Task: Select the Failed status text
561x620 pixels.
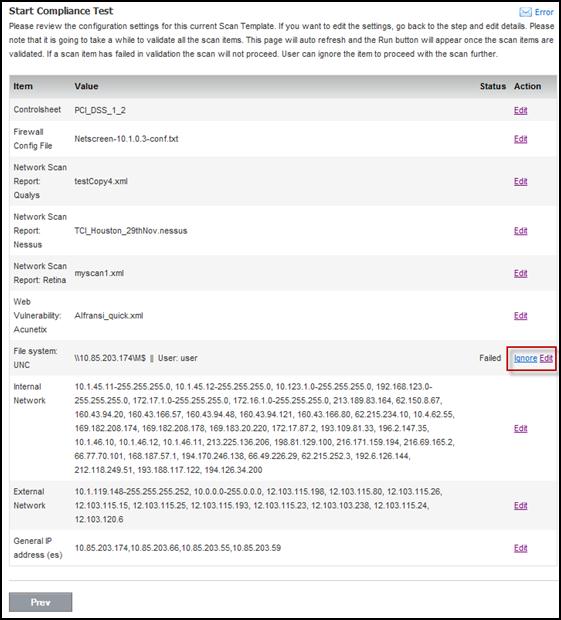Action: point(490,358)
